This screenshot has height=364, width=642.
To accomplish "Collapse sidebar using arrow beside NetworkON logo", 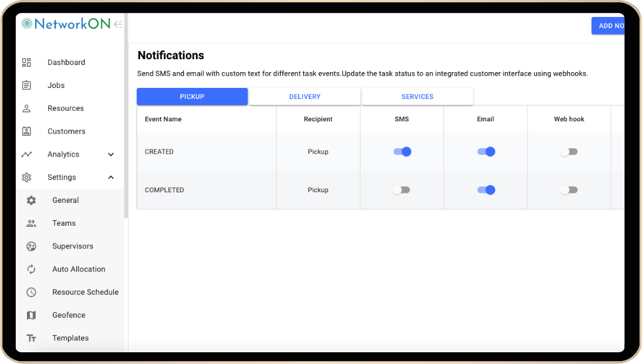I will pos(118,24).
